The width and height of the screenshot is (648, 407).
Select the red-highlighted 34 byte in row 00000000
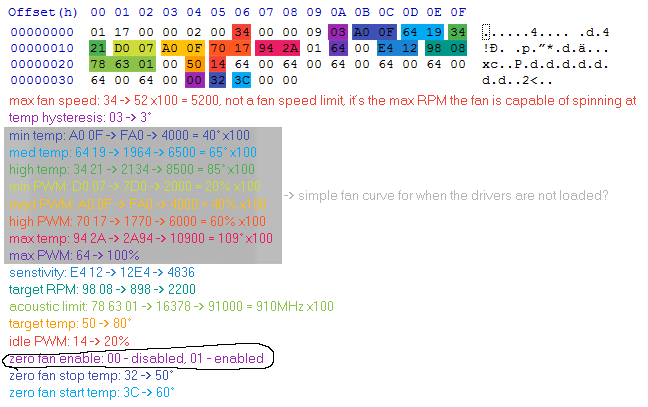tap(242, 32)
